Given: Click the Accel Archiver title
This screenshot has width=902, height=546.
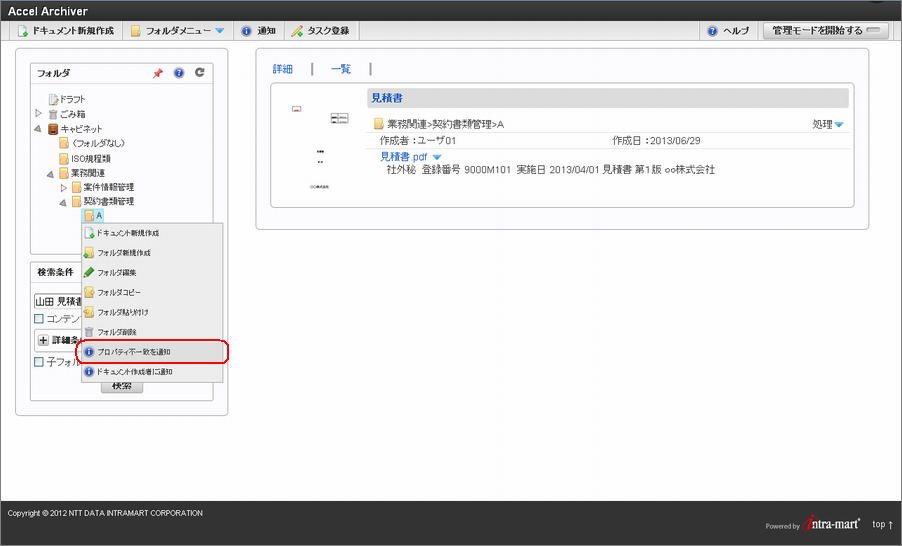Looking at the screenshot, I should 48,11.
